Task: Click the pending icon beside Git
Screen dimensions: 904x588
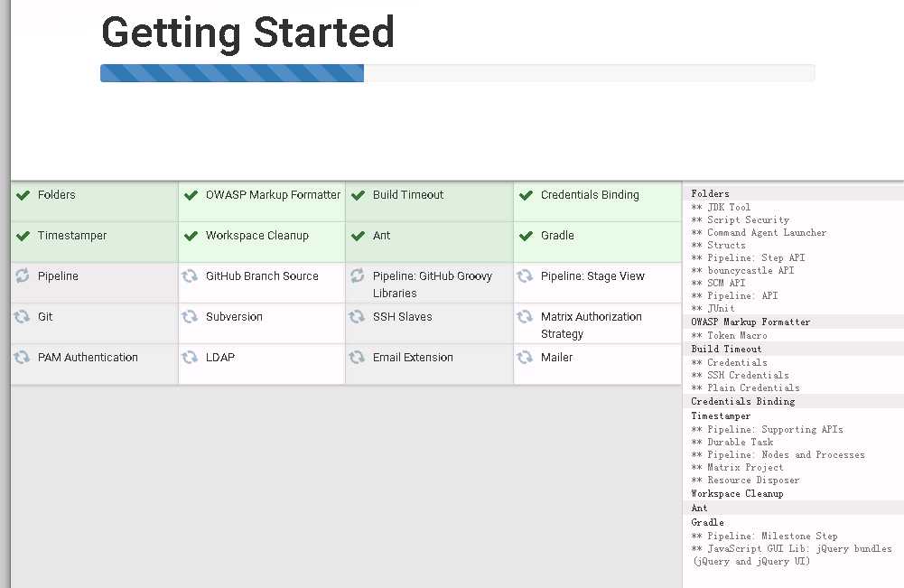Action: pyautogui.click(x=22, y=316)
